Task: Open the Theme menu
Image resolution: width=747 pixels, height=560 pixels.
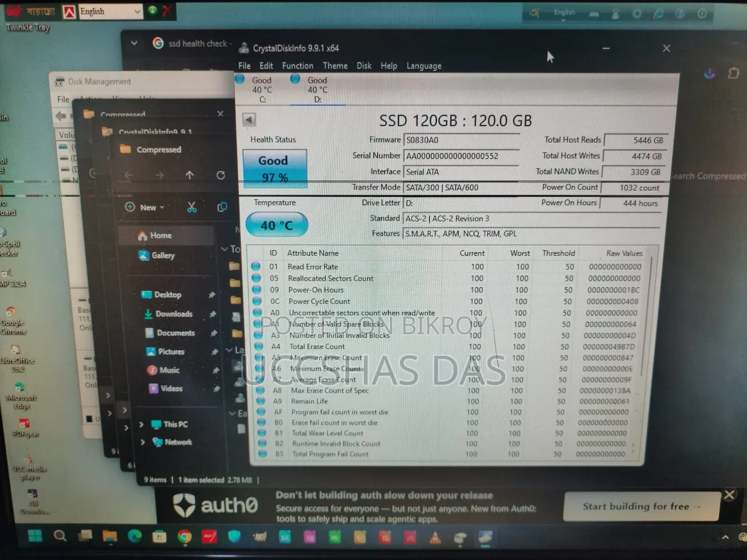Action: [335, 66]
